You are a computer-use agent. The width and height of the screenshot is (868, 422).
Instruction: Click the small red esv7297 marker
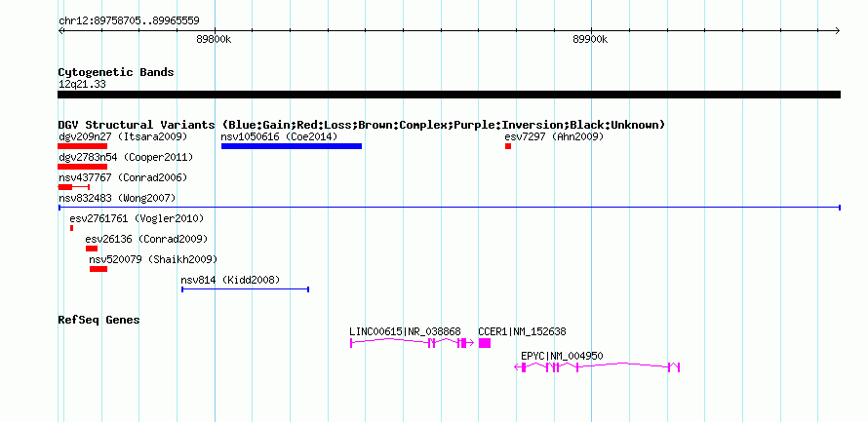point(507,146)
